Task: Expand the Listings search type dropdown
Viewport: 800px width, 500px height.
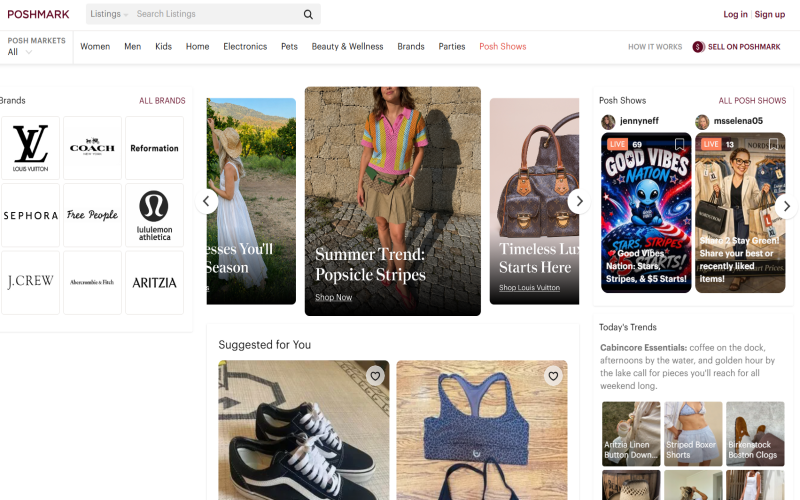Action: pos(109,14)
